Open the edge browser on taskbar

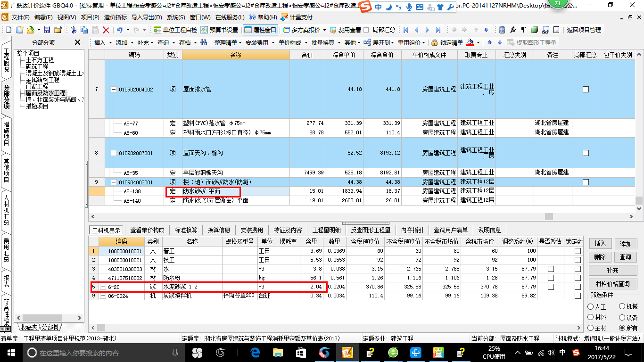(256, 352)
